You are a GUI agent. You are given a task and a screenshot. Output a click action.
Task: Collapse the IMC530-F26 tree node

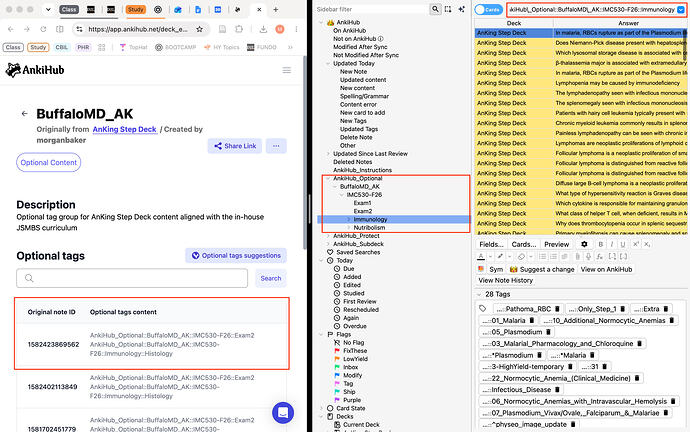pos(341,194)
